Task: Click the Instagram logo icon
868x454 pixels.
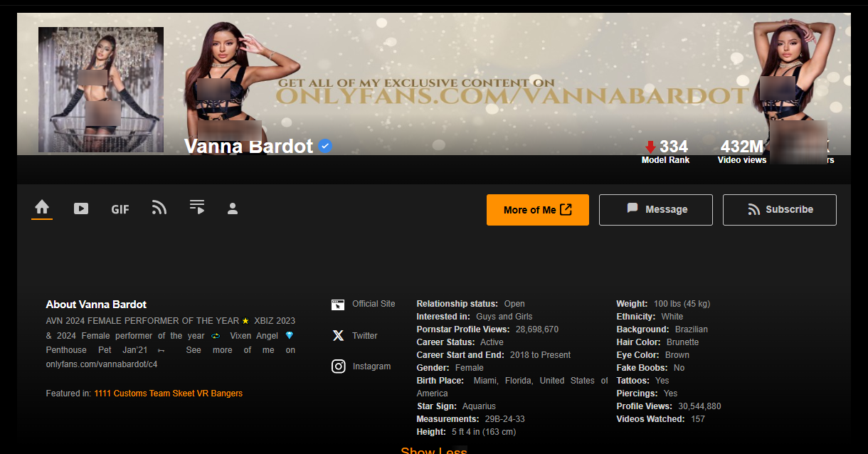Action: tap(339, 366)
